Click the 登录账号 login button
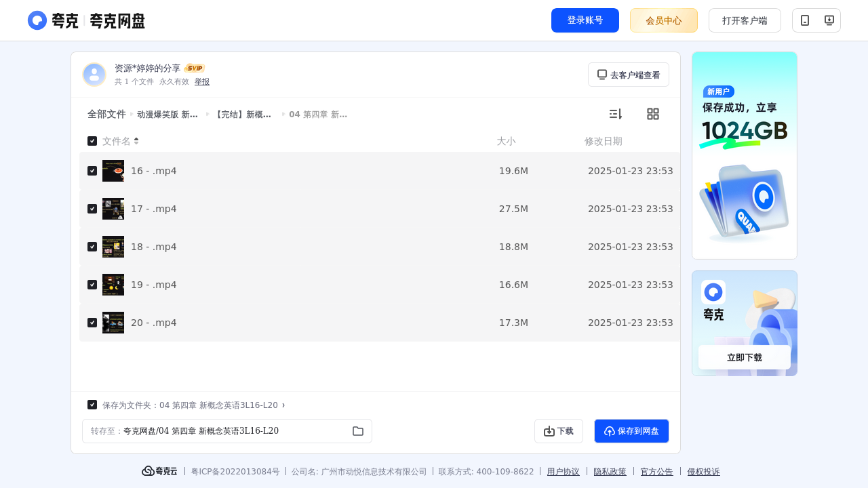This screenshot has height=488, width=868. click(x=585, y=20)
